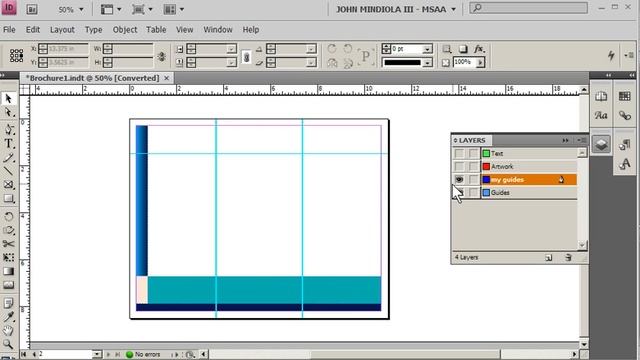
Task: Open the Layers panel flyout menu
Action: 581,140
